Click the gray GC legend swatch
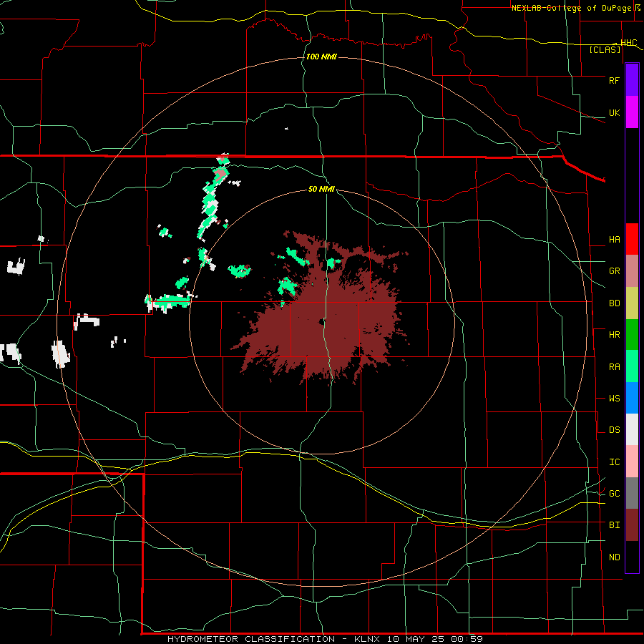 click(632, 493)
